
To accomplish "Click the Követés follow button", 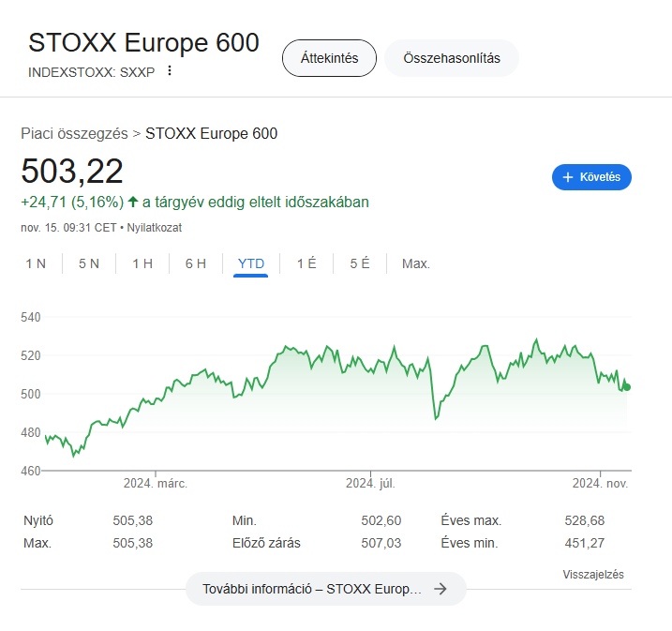I will [591, 177].
